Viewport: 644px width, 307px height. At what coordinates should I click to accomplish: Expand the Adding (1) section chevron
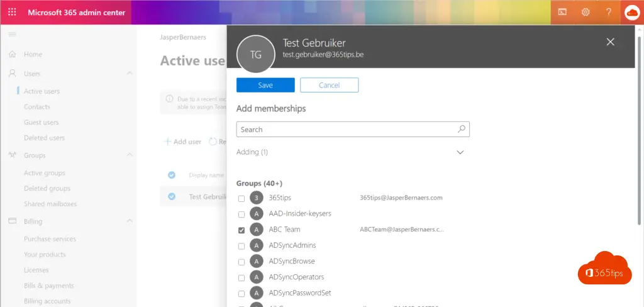pyautogui.click(x=460, y=152)
